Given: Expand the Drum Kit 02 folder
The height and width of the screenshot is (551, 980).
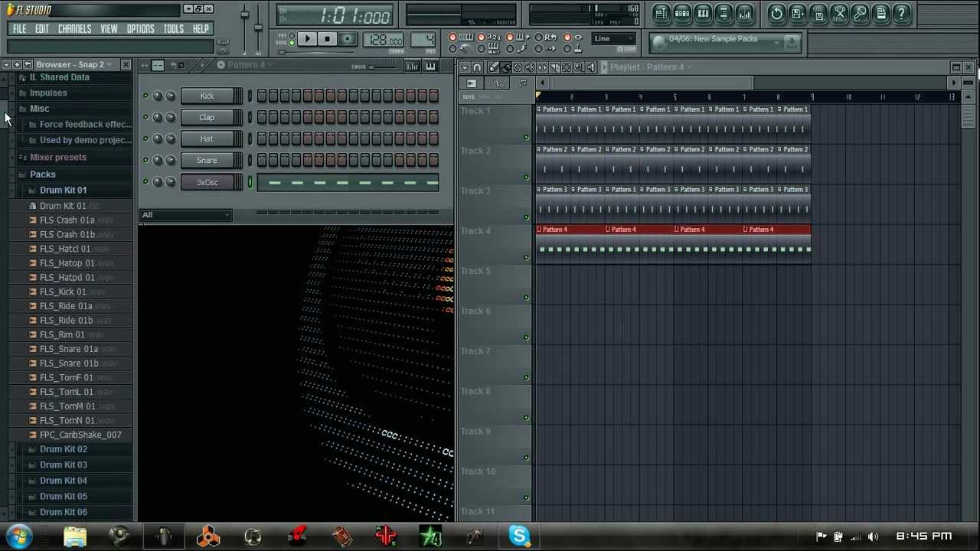Looking at the screenshot, I should click(63, 449).
